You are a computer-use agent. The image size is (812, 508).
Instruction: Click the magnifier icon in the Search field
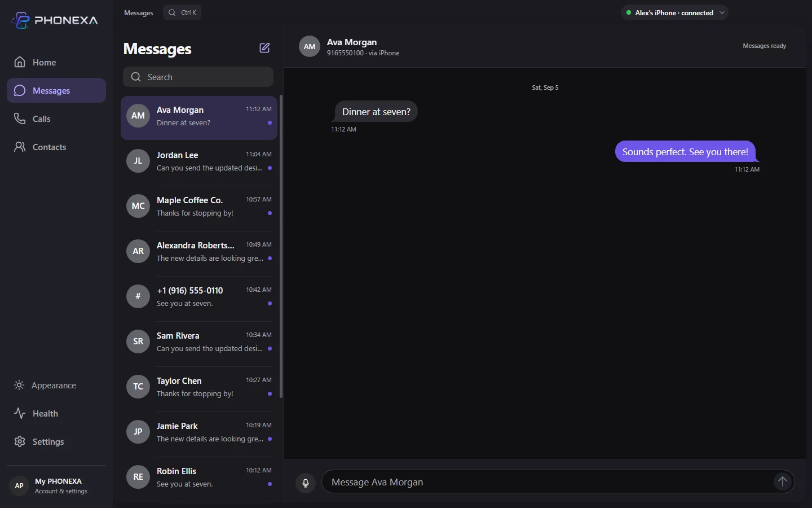pyautogui.click(x=136, y=77)
